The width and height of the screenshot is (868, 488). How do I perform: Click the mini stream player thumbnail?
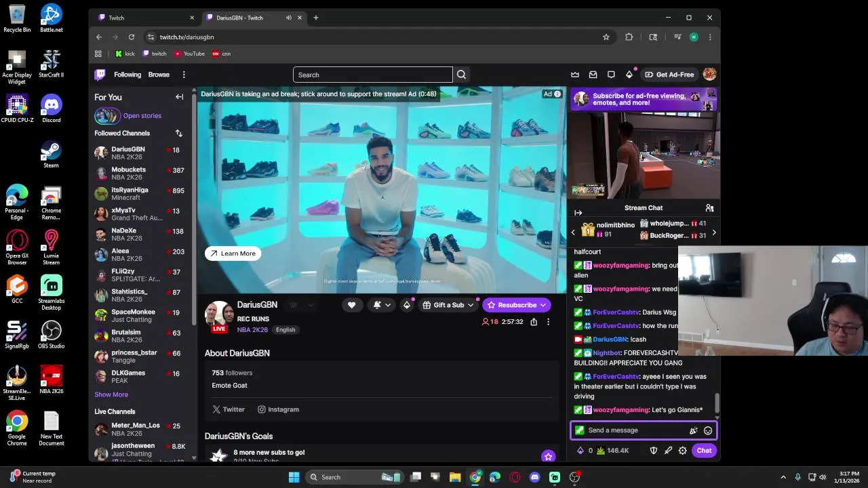click(x=644, y=156)
